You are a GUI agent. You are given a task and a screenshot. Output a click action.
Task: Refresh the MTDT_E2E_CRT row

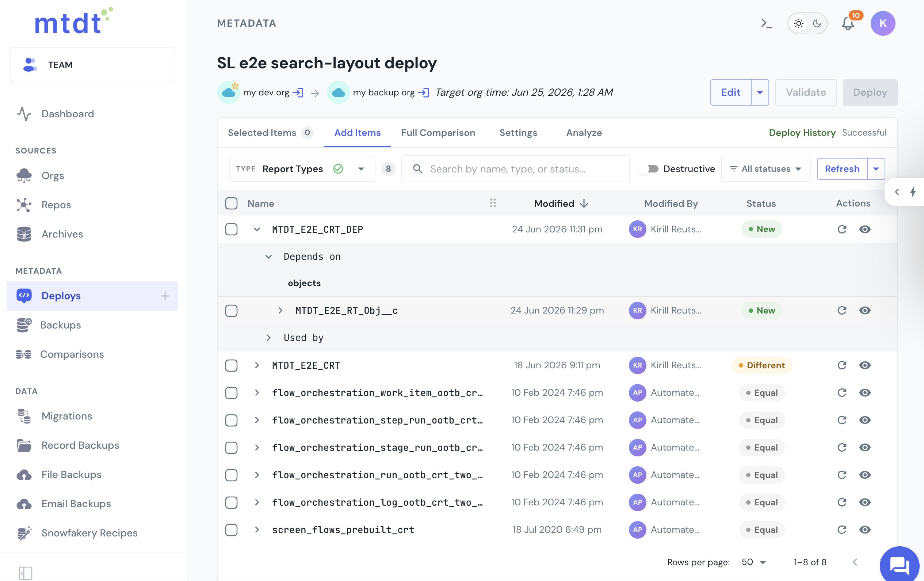pos(841,365)
